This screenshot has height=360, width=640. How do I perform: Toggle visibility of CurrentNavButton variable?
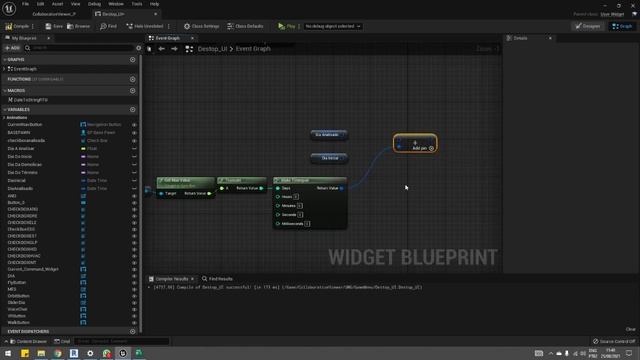134,124
